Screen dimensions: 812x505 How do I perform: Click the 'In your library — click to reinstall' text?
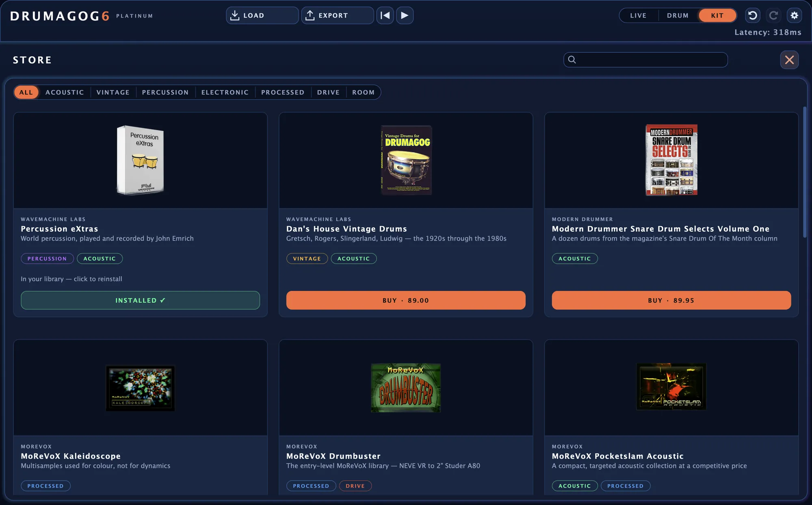pyautogui.click(x=71, y=279)
